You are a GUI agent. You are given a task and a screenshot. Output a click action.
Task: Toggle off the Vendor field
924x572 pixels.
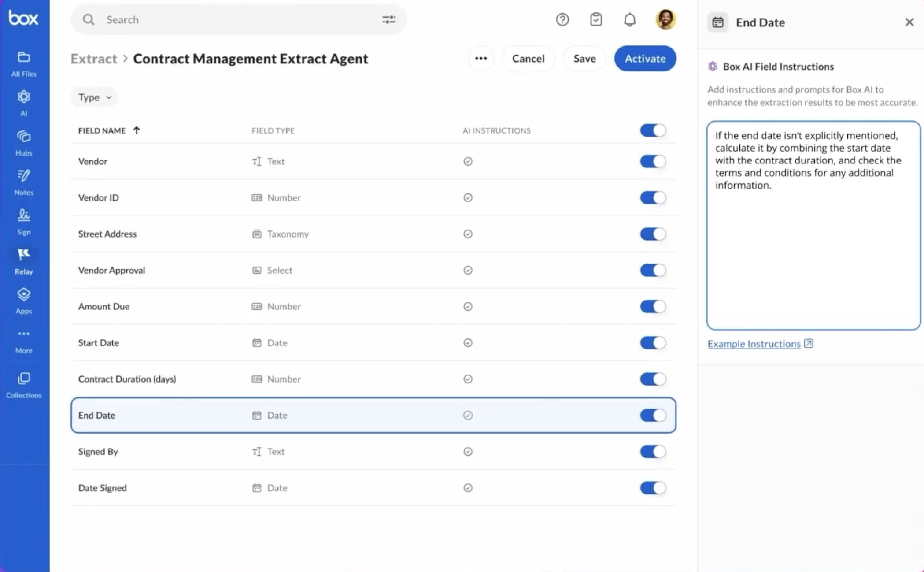(653, 161)
